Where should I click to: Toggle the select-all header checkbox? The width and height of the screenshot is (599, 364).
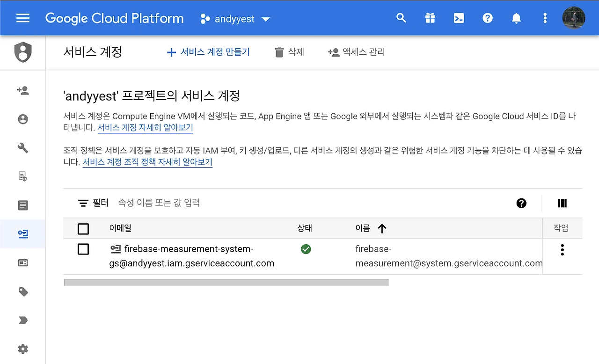point(83,229)
